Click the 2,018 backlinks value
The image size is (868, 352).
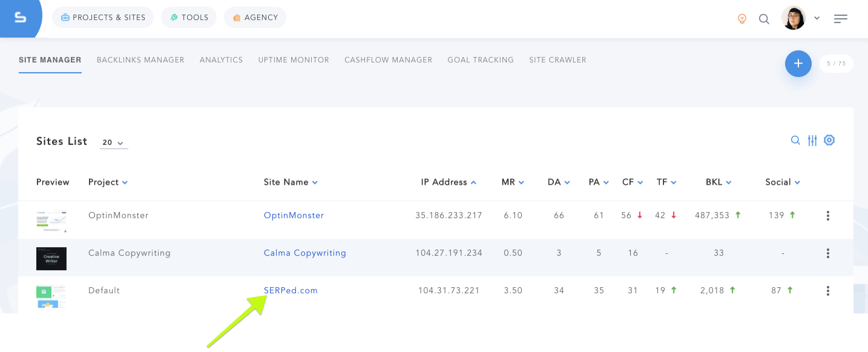click(x=712, y=291)
